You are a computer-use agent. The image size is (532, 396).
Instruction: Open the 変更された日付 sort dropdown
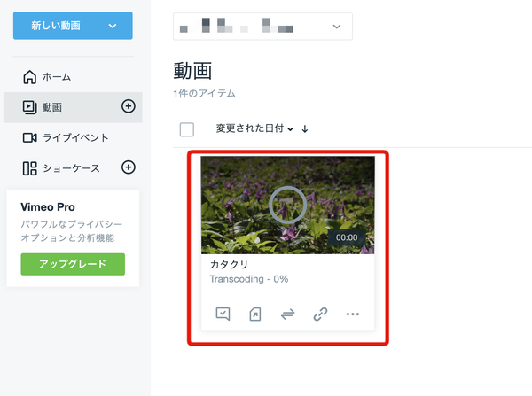254,128
